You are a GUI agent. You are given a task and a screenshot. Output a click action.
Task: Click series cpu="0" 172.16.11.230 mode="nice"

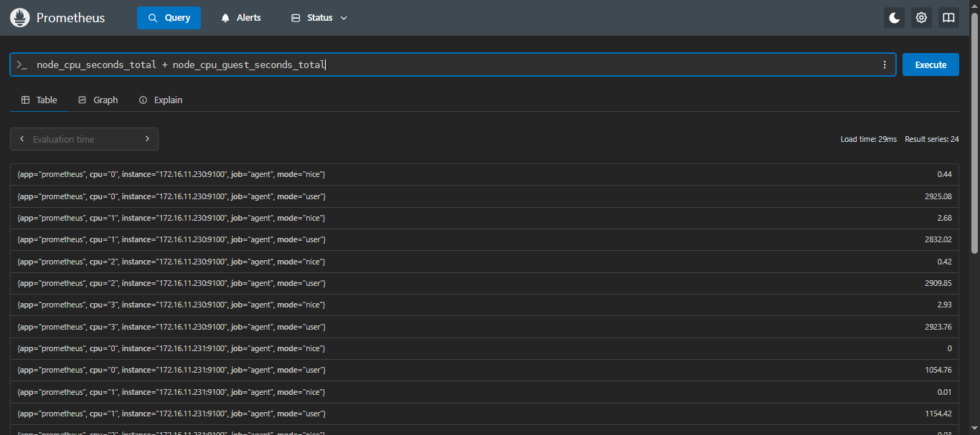click(171, 175)
